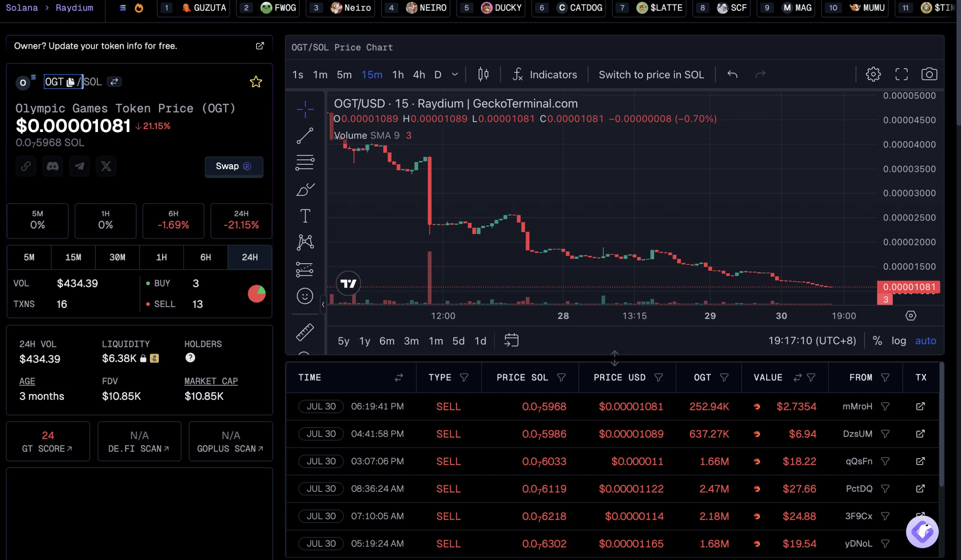The height and width of the screenshot is (560, 961).
Task: Take a chart snapshot with camera icon
Action: click(929, 74)
